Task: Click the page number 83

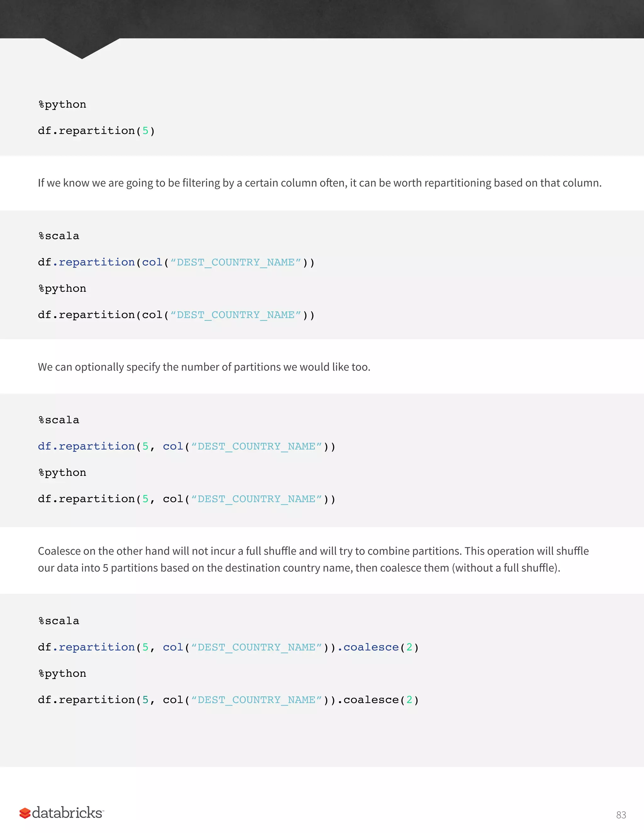Action: 621,815
